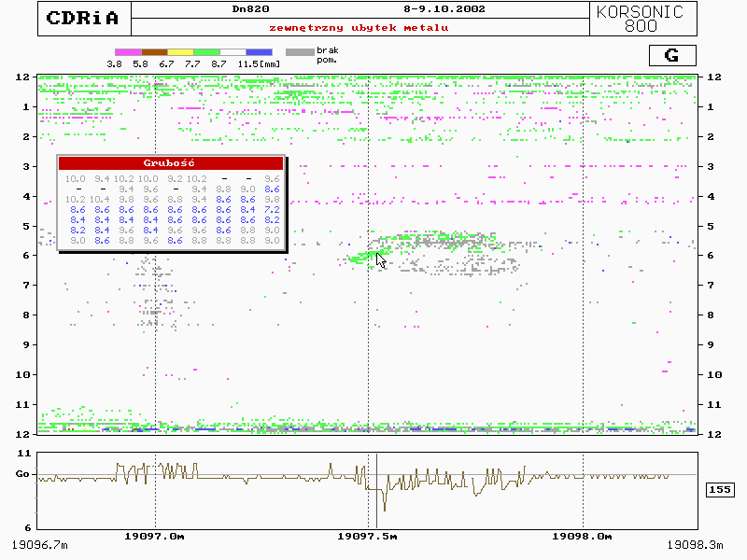Click the CDRiA logo
This screenshot has width=747, height=560.
82,18
